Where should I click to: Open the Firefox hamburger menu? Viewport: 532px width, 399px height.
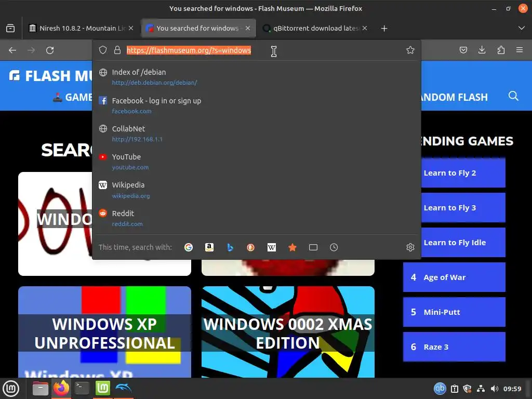pos(520,50)
